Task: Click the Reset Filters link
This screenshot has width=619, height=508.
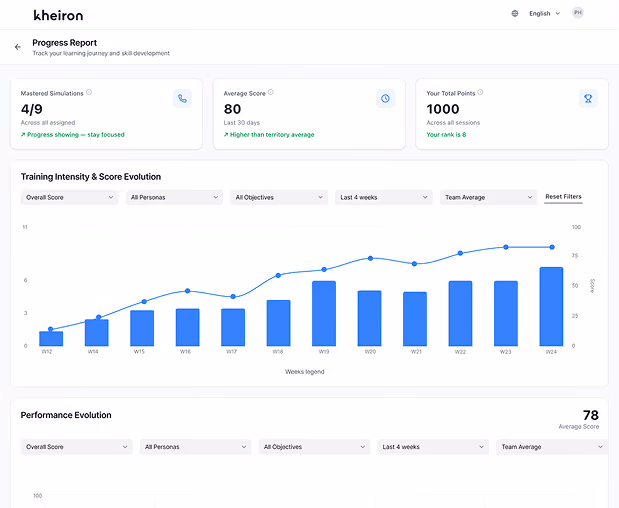Action: point(563,197)
